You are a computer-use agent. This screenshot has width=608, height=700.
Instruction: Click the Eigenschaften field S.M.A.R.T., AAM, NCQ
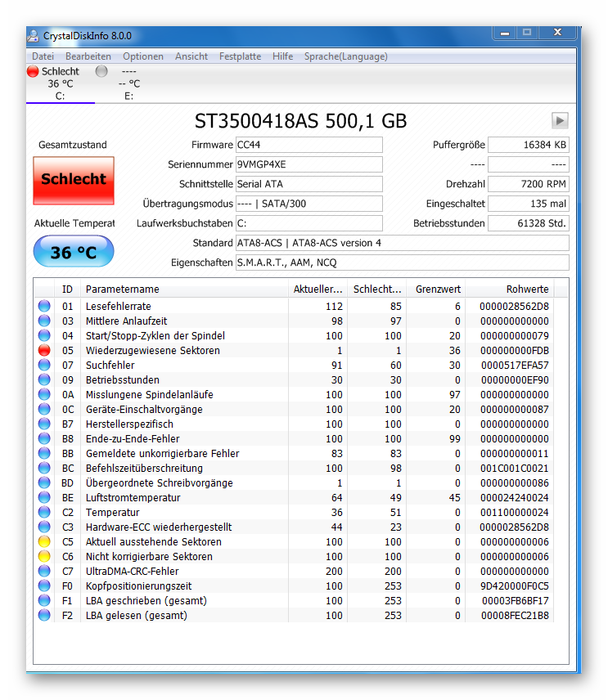coord(403,262)
